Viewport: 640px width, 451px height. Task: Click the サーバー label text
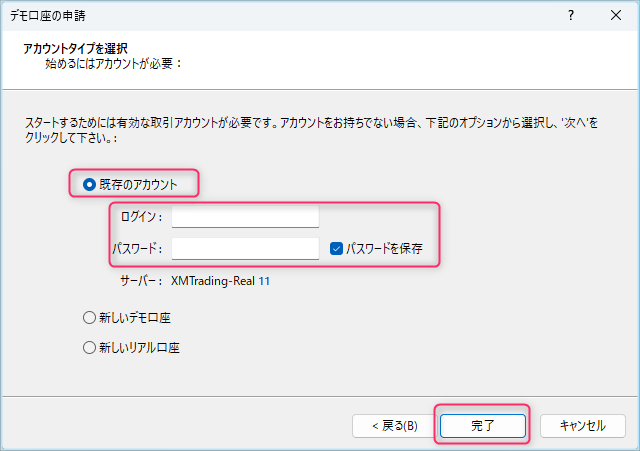point(141,281)
